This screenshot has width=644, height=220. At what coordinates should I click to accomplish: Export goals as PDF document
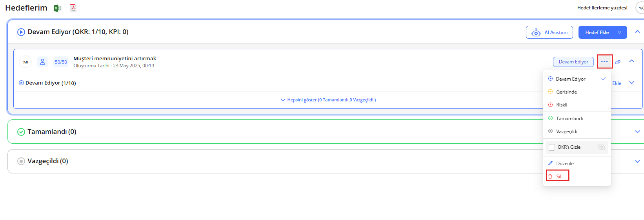(73, 8)
